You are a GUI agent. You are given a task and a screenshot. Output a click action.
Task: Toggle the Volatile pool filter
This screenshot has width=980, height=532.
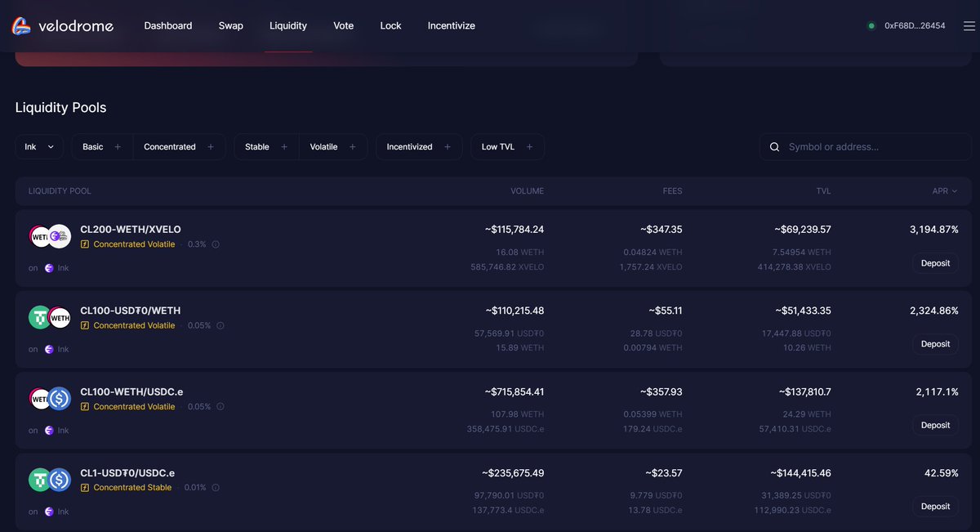[332, 147]
